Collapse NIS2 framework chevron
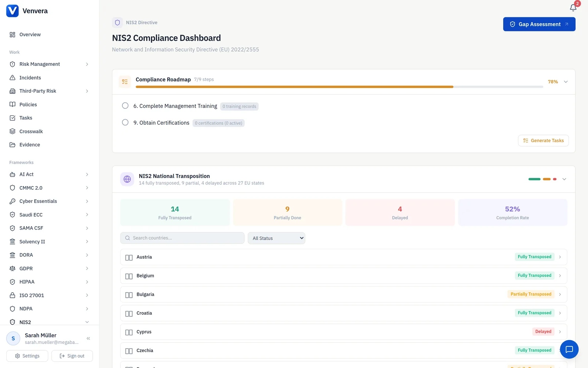588x368 pixels. [x=87, y=322]
